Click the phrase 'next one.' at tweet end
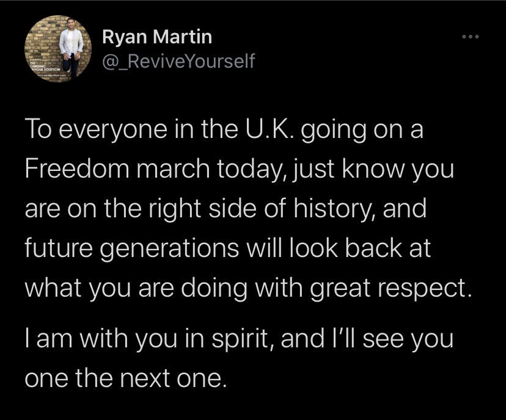This screenshot has width=506, height=420. pos(174,378)
